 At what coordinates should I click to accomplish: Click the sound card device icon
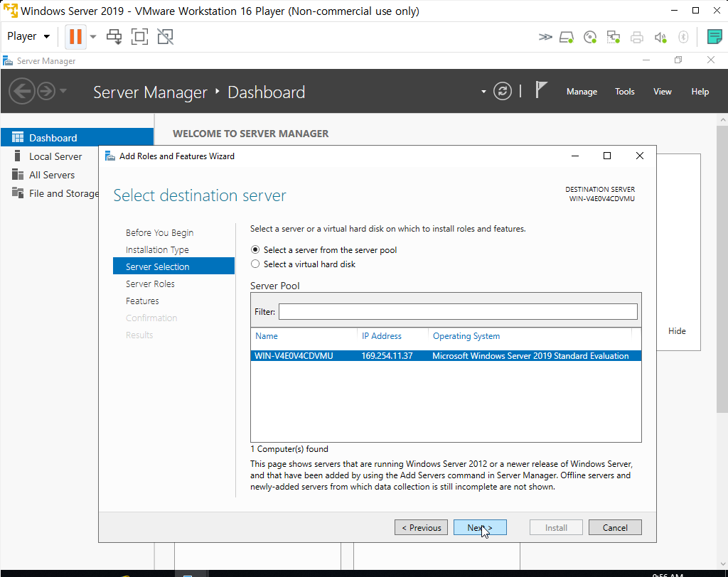[x=660, y=37]
